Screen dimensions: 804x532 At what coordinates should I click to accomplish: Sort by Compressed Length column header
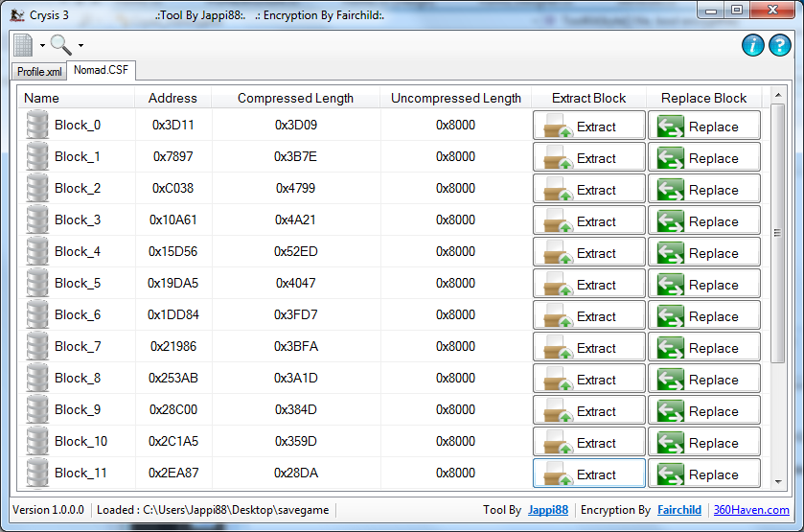point(295,98)
